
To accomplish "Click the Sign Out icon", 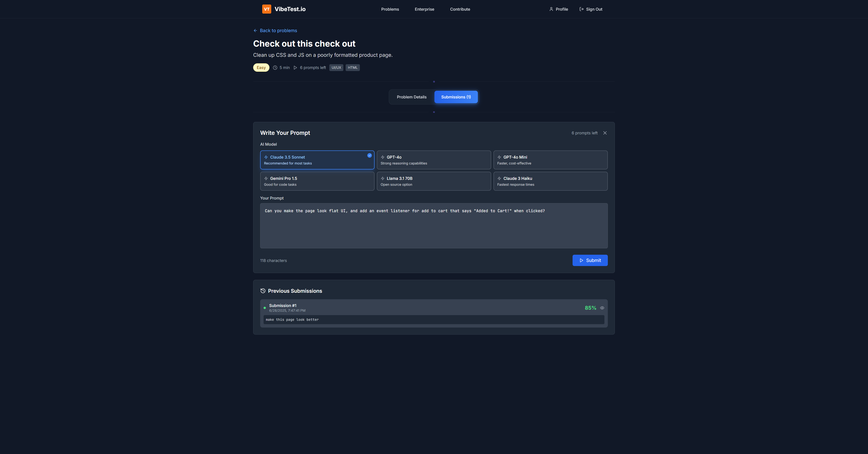I will tap(581, 9).
